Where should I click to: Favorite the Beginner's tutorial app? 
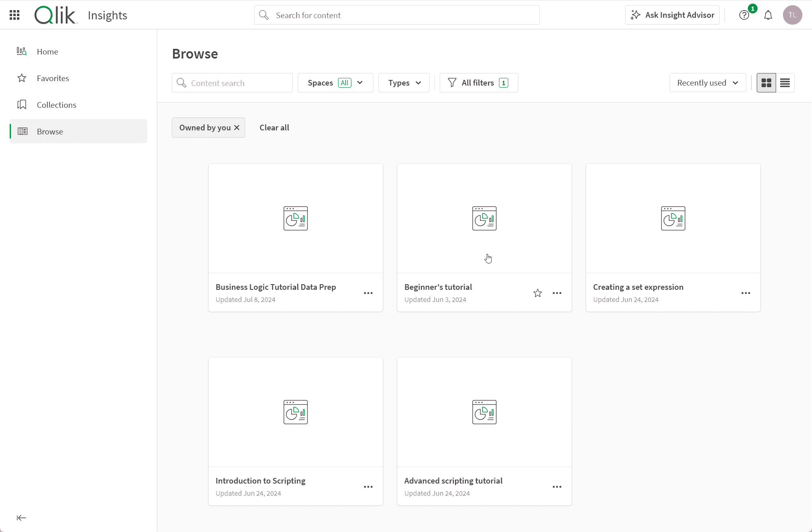(537, 293)
